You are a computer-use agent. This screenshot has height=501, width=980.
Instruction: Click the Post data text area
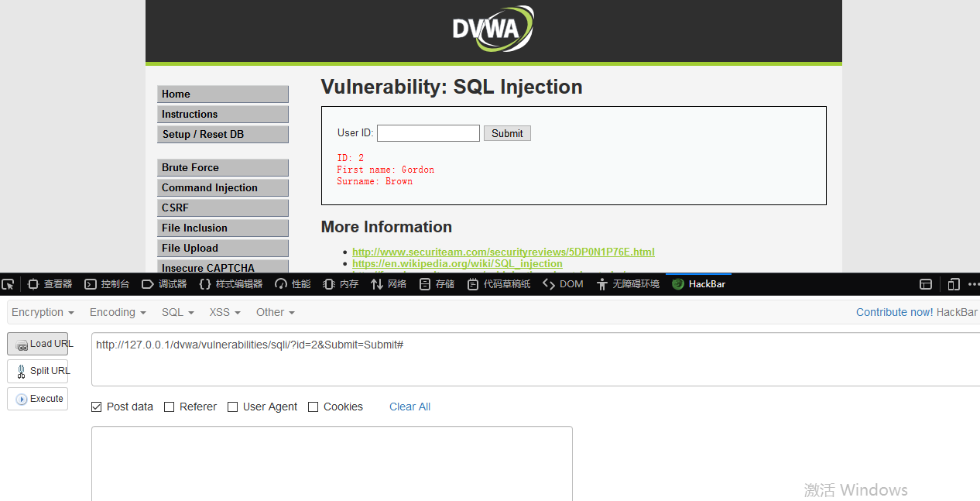pyautogui.click(x=332, y=464)
